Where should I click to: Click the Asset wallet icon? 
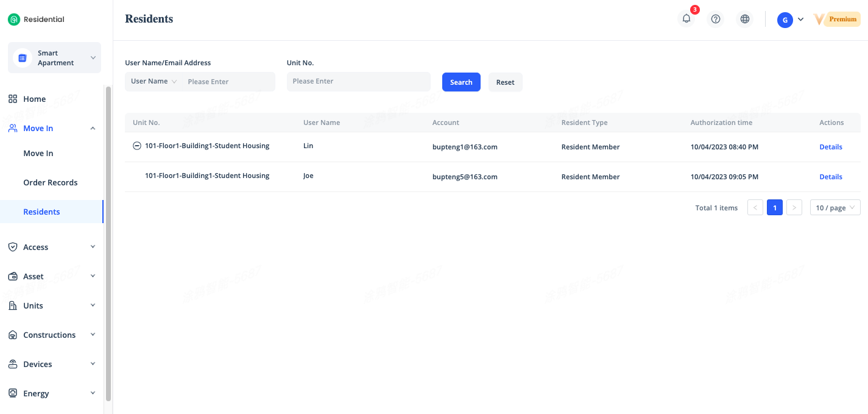click(12, 276)
